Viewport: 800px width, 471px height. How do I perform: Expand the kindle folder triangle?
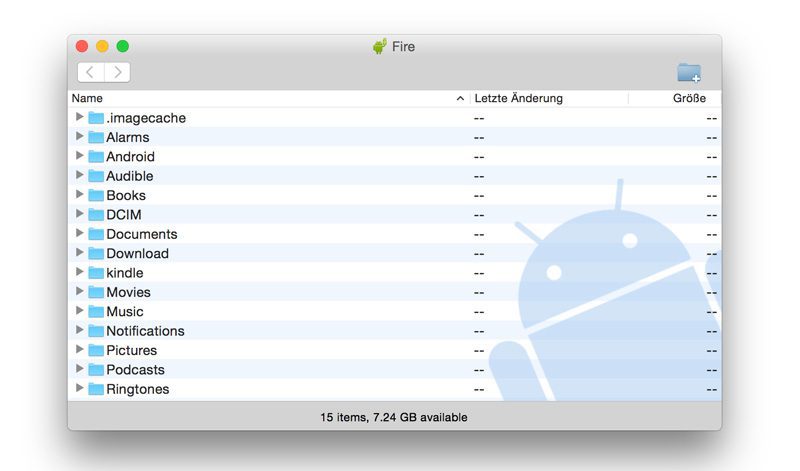tap(79, 272)
